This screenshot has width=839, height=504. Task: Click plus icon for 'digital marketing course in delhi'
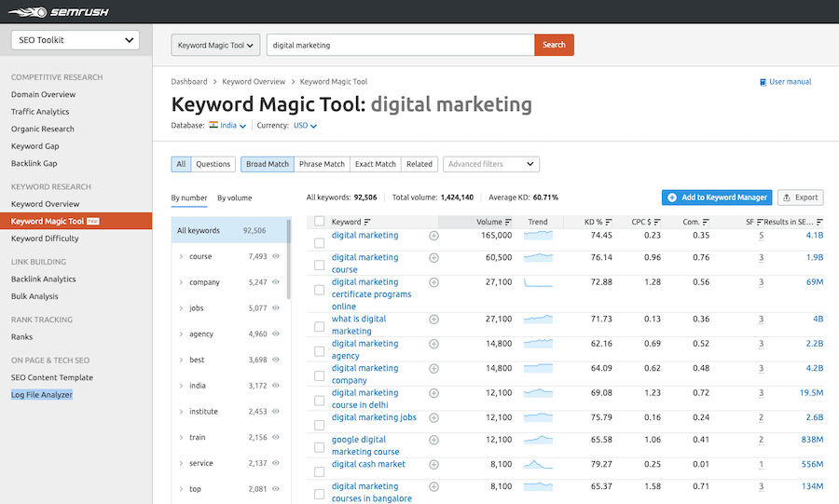[x=433, y=393]
